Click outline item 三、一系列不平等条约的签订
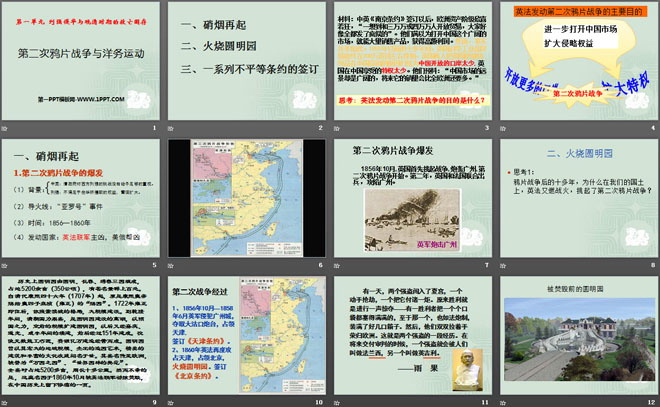This screenshot has height=407, width=660. pos(247,67)
